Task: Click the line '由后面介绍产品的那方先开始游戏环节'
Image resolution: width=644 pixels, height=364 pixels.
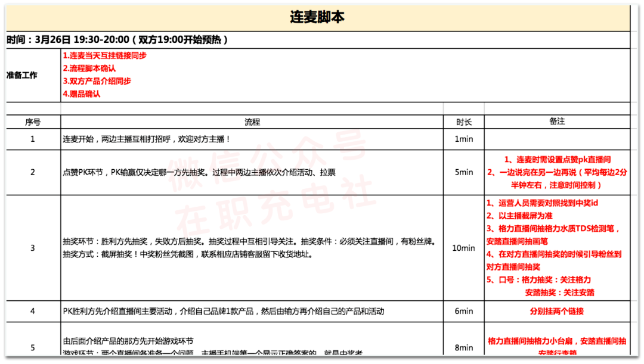Action: click(128, 341)
